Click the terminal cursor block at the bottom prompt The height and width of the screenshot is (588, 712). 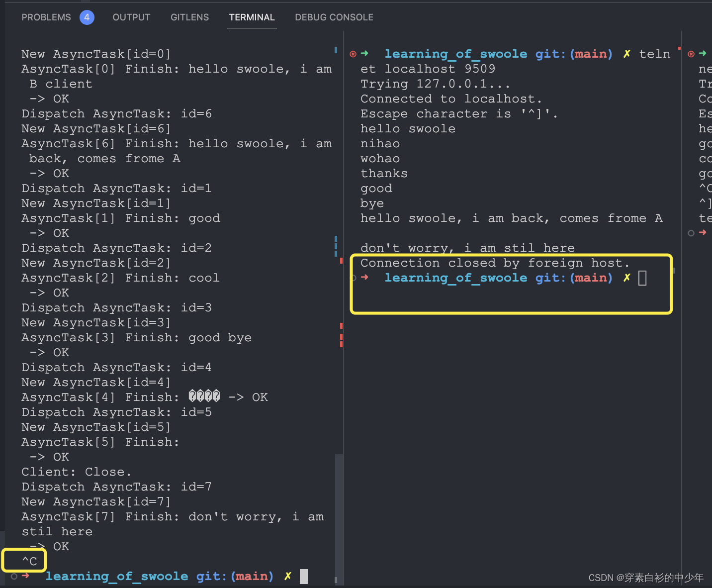(x=304, y=576)
